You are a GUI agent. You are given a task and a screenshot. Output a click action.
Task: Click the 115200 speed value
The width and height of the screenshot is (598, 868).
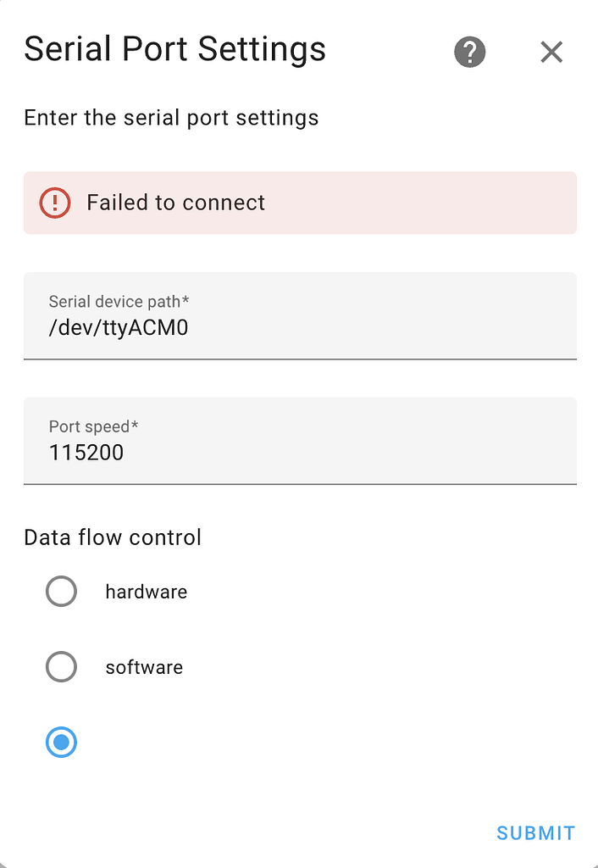click(89, 453)
